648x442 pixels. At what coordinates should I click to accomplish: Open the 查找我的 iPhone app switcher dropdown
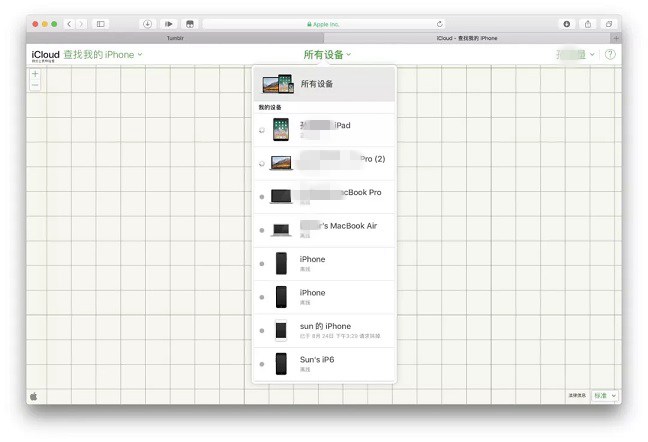(102, 54)
